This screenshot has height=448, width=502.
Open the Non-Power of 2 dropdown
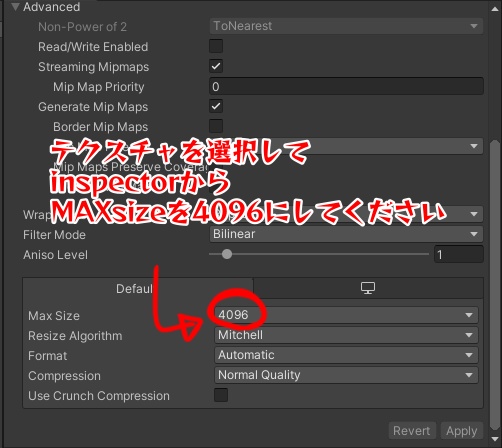(346, 26)
